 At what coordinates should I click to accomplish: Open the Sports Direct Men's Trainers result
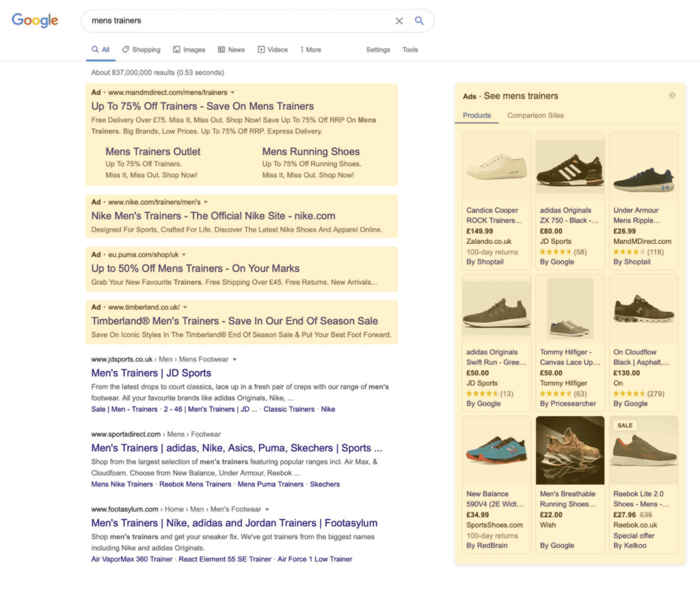237,448
